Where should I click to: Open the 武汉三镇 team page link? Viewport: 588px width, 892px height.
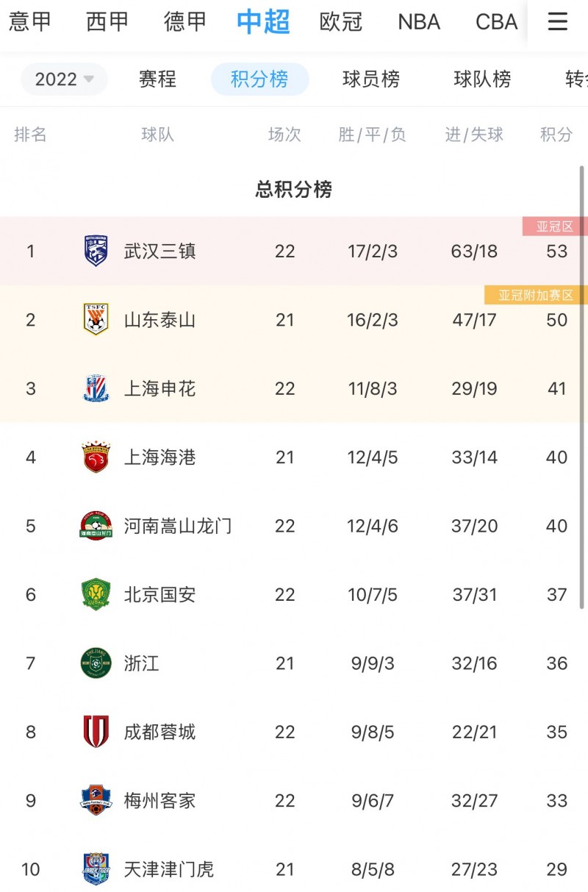click(159, 251)
